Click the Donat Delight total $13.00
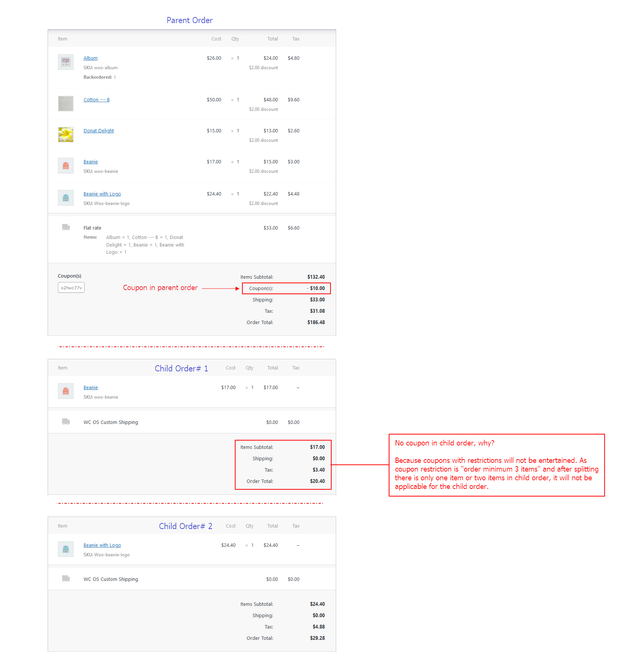Viewport: 622px width, 672px height. (x=271, y=131)
